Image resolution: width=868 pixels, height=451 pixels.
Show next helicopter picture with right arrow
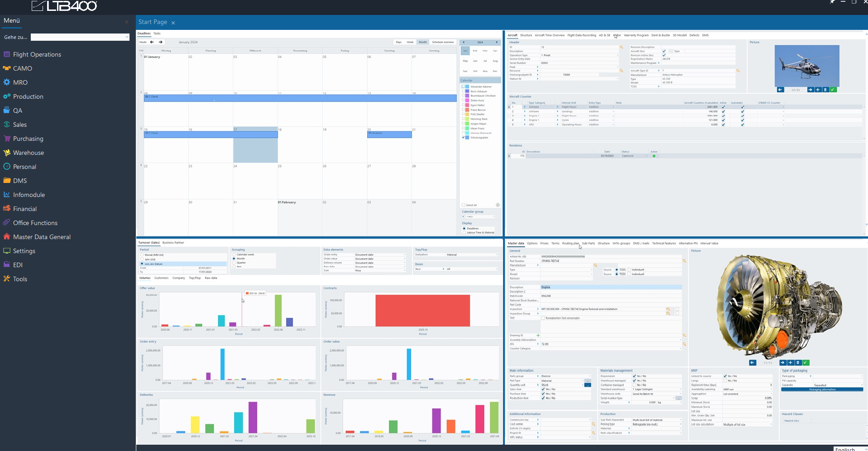pos(810,90)
